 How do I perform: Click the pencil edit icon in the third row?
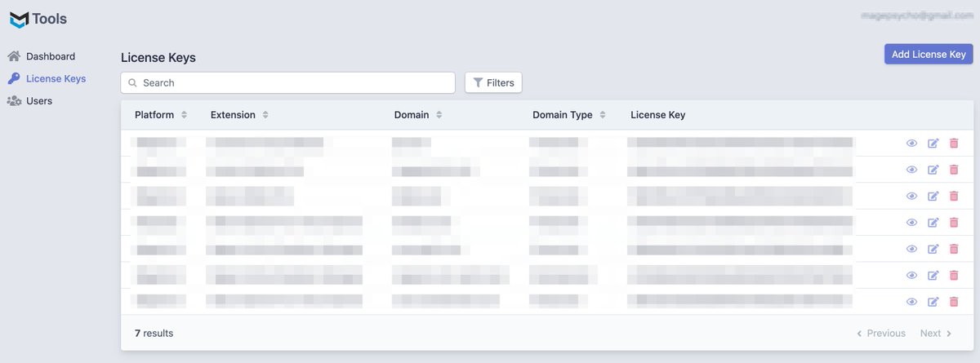click(933, 197)
